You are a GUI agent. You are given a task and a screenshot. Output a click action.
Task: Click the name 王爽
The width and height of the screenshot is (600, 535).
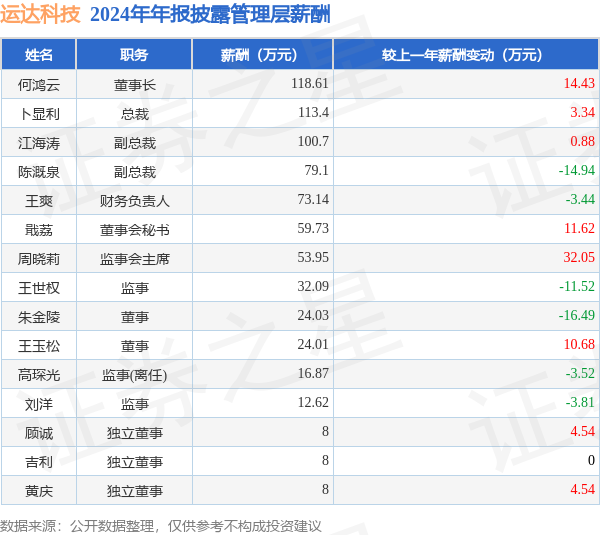[39, 201]
